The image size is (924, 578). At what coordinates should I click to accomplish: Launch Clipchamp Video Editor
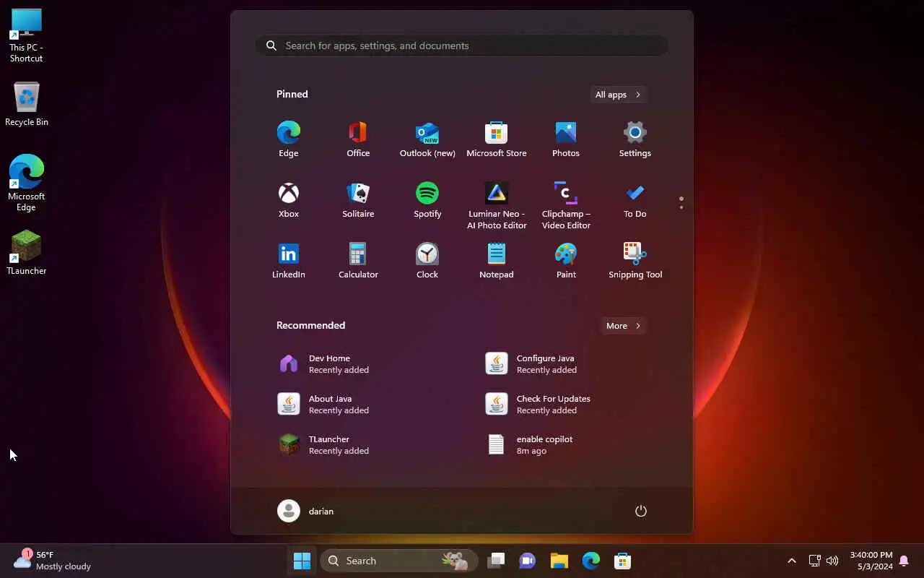pyautogui.click(x=566, y=205)
